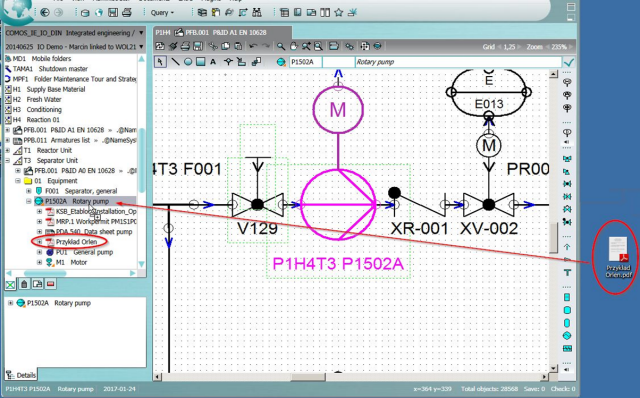Click the Save floppy disk icon in diagram toolbar
The image size is (640, 398).
pos(198,46)
